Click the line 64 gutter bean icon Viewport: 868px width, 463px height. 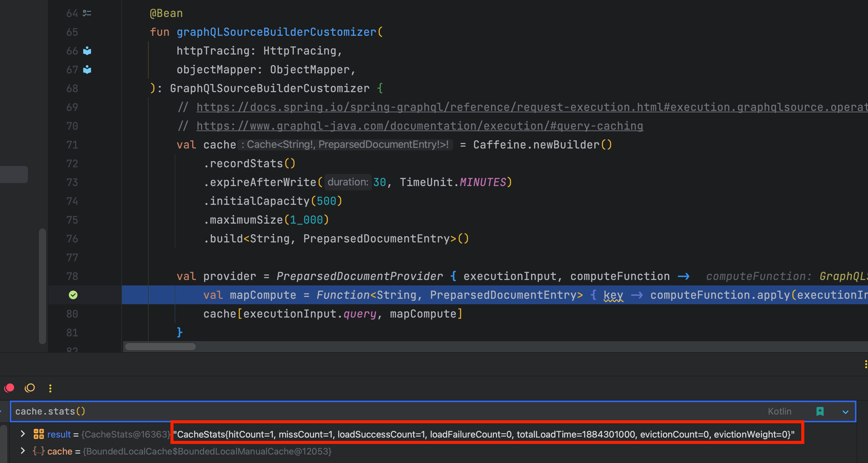[87, 13]
